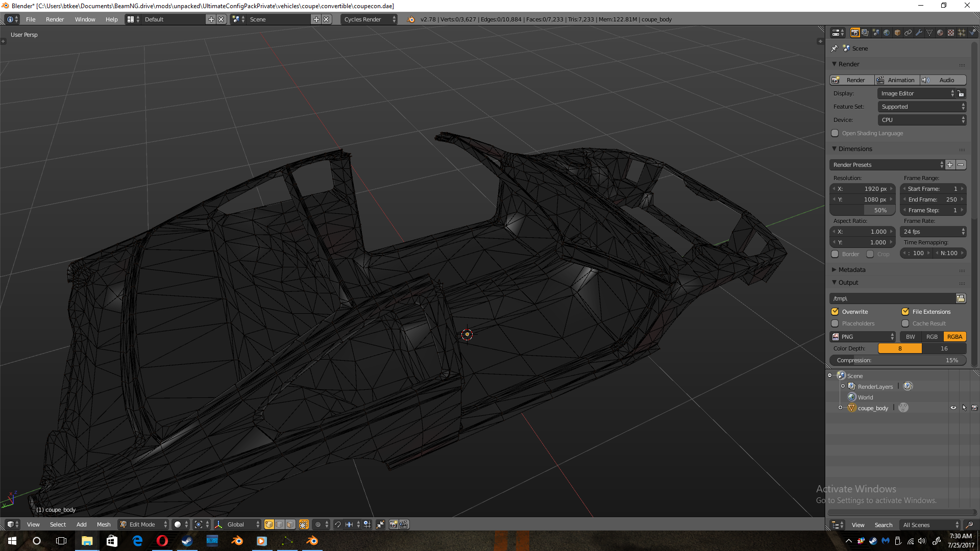
Task: Open the Mesh menu in viewport header
Action: pyautogui.click(x=104, y=524)
